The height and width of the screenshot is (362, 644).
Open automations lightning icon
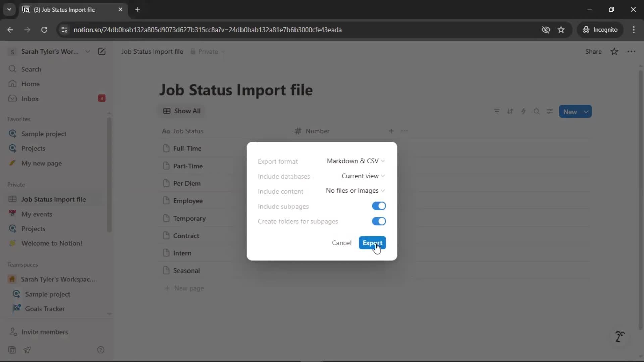pos(523,112)
